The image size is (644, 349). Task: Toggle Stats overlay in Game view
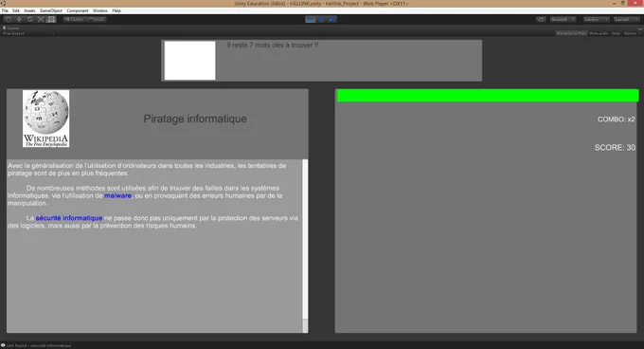pyautogui.click(x=616, y=33)
